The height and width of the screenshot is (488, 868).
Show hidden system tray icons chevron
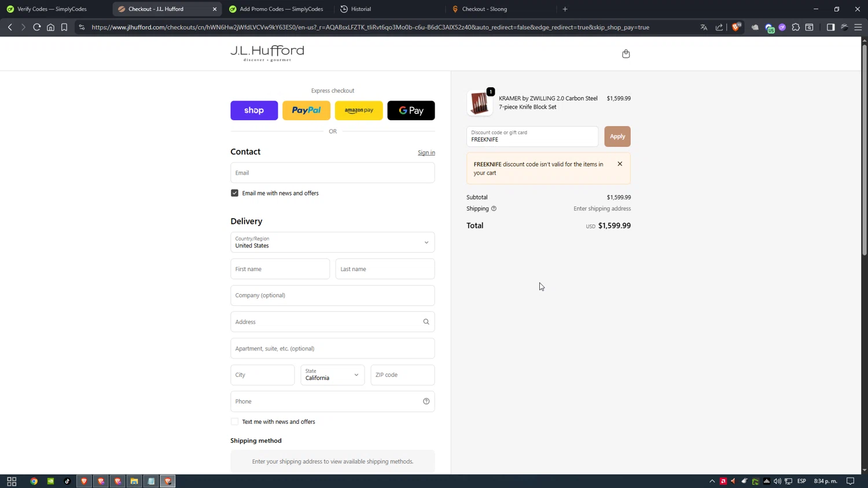(712, 481)
